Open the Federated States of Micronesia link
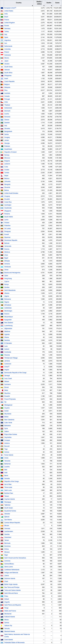Viewport: 62px width, 644px height. tap(14, 642)
